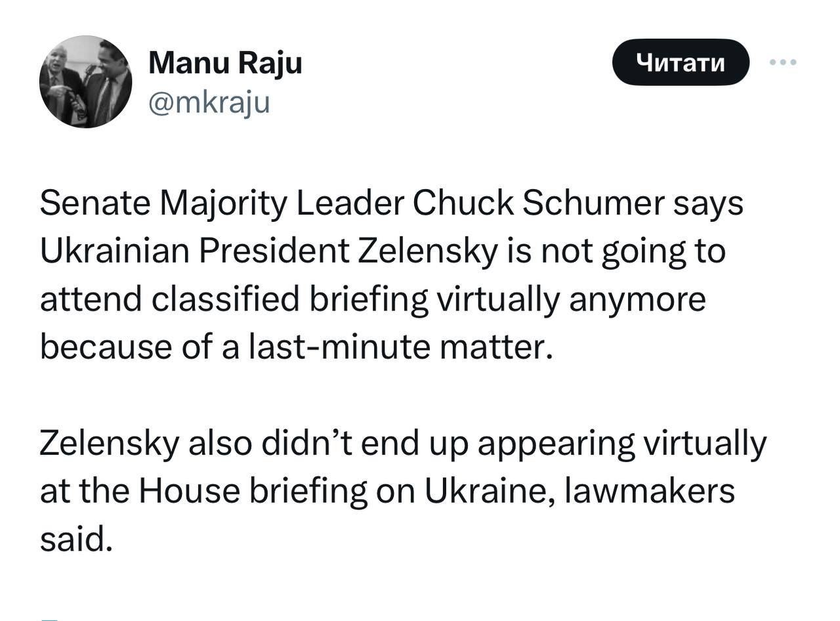Click the line starting with Senate Majority Leader
The height and width of the screenshot is (621, 840).
[391, 203]
